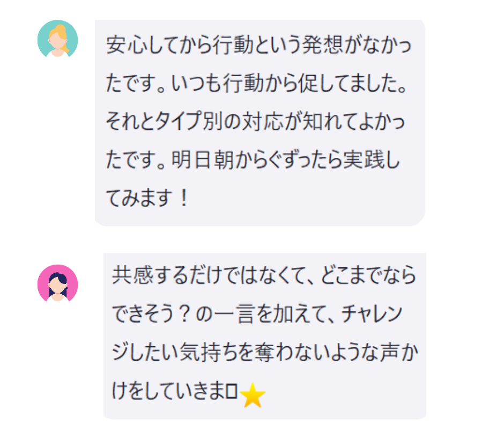Viewport: 504px width, 423px height.
Task: Click the yellow star emoji
Action: [x=253, y=395]
